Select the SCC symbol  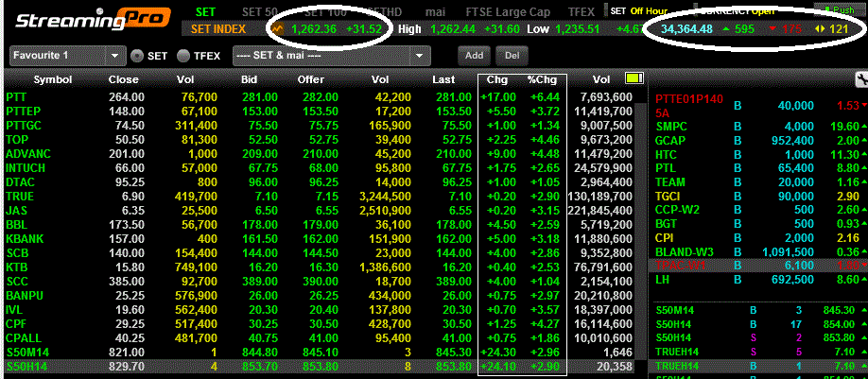tap(17, 281)
